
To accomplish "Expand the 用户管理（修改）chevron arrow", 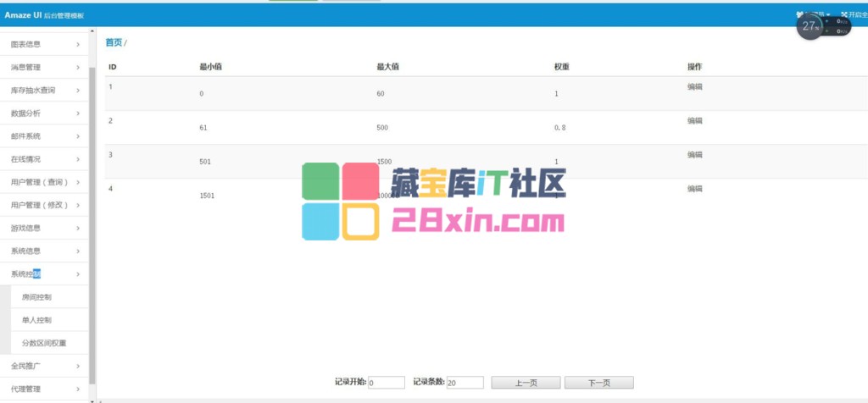I will (x=78, y=205).
